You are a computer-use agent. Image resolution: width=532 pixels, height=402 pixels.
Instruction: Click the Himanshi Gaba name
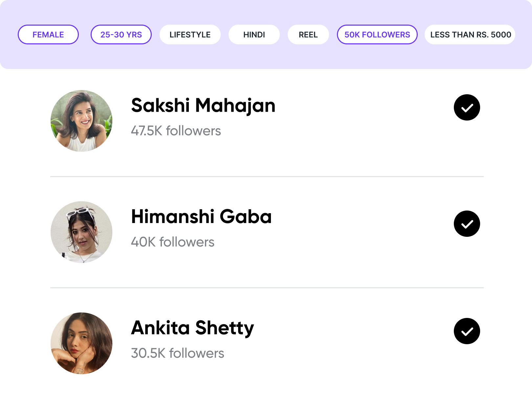(201, 217)
